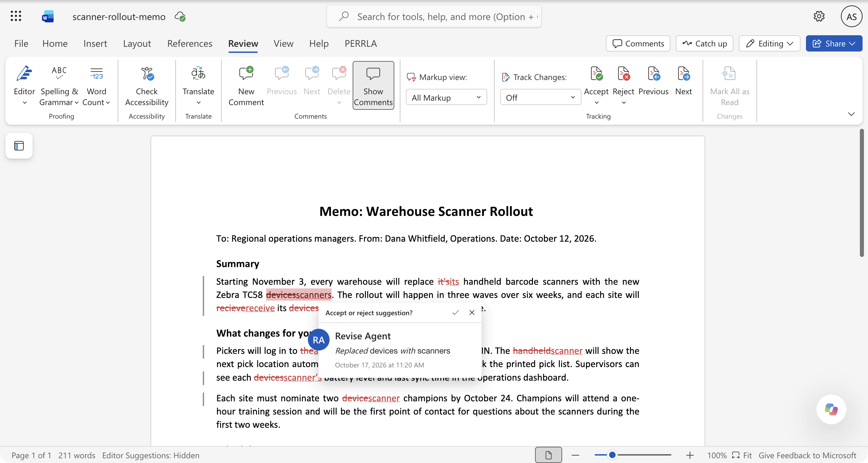Open the Copilot floating button
868x463 pixels.
(x=831, y=409)
